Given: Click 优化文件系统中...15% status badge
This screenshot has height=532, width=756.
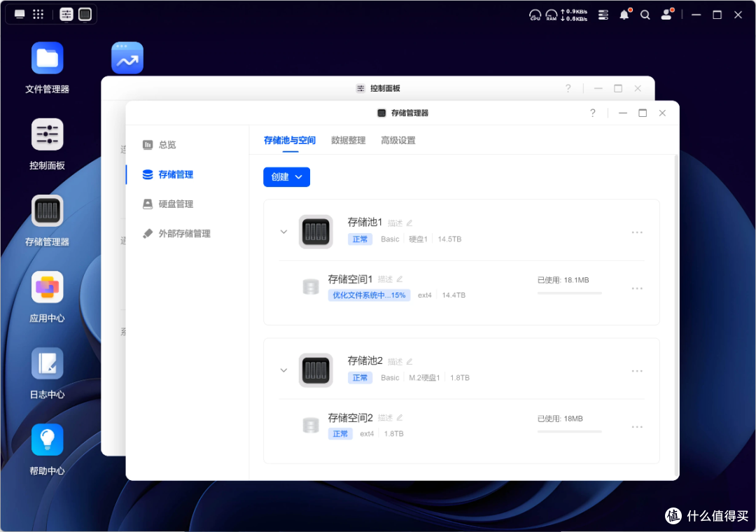Looking at the screenshot, I should (369, 295).
